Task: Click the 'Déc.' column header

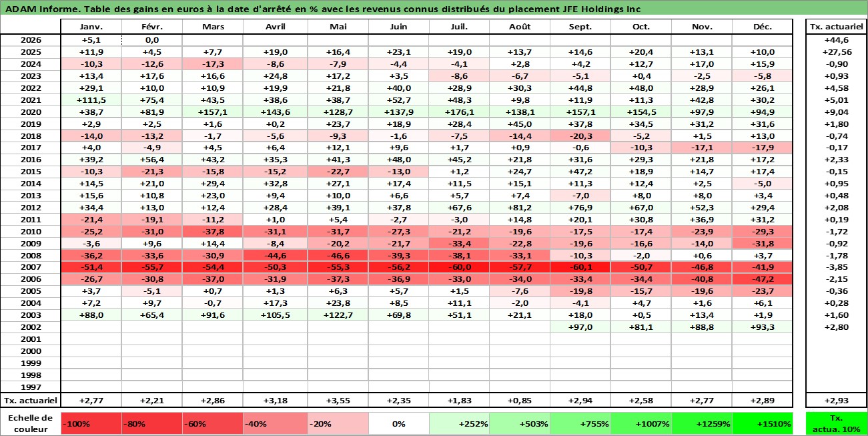Action: coord(763,27)
